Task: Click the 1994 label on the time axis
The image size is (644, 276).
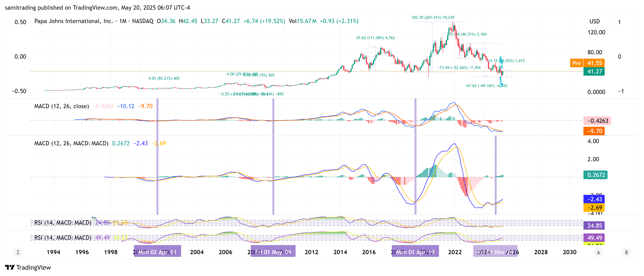Action: pyautogui.click(x=54, y=252)
